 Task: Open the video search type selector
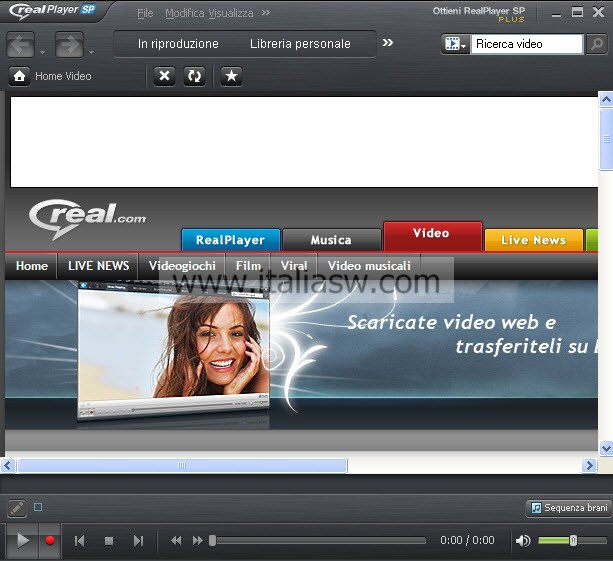456,44
